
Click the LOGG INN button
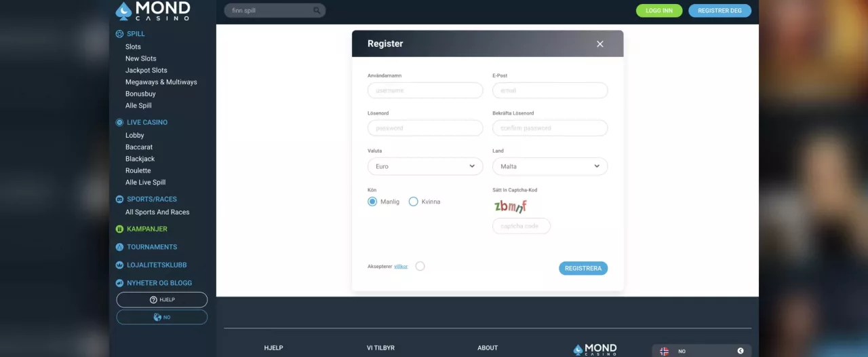pos(659,11)
